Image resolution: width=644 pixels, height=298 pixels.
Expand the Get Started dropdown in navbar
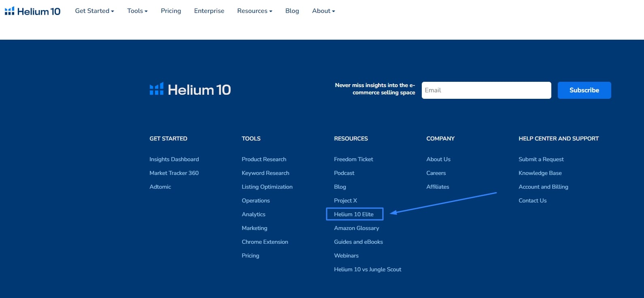tap(94, 11)
